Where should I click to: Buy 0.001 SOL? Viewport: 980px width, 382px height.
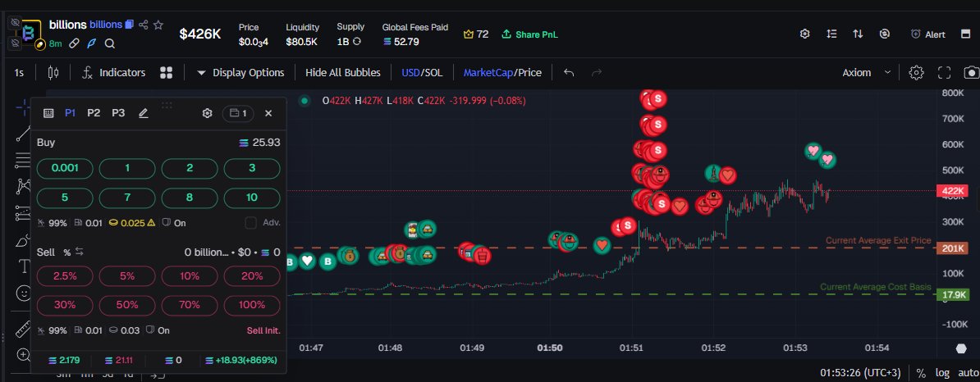point(65,168)
